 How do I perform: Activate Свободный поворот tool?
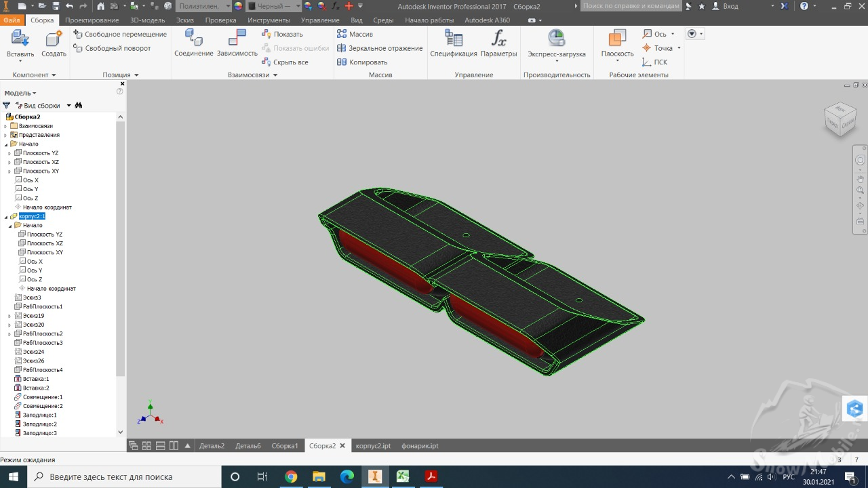point(113,48)
